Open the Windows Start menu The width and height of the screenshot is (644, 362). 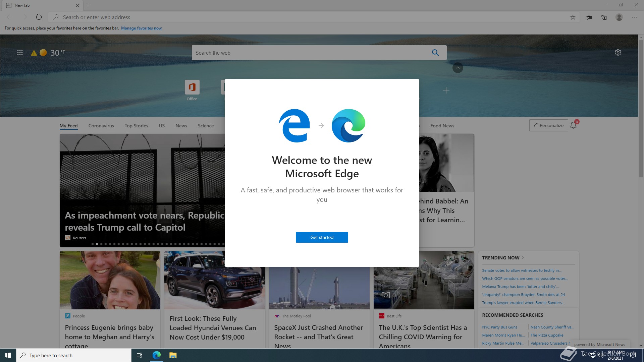(8, 355)
